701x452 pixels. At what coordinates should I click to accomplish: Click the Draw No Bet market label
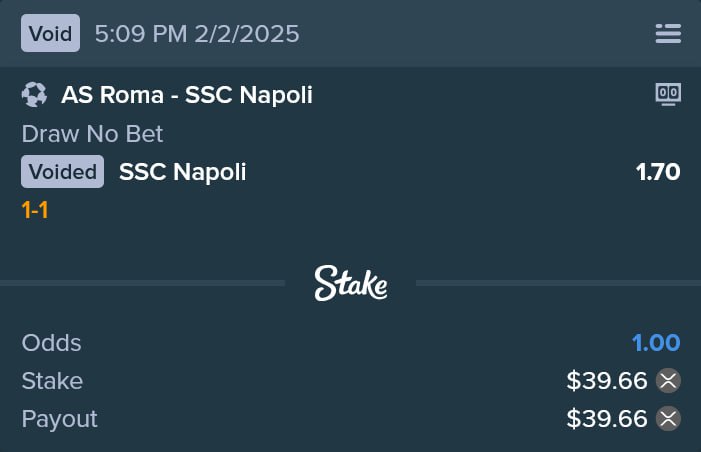[92, 134]
